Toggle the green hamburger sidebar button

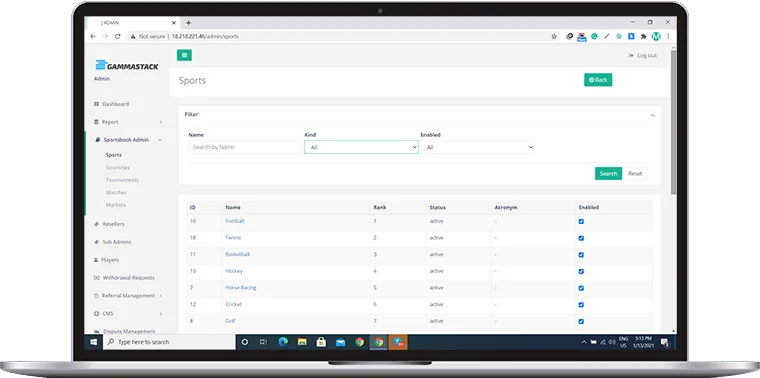[x=184, y=55]
